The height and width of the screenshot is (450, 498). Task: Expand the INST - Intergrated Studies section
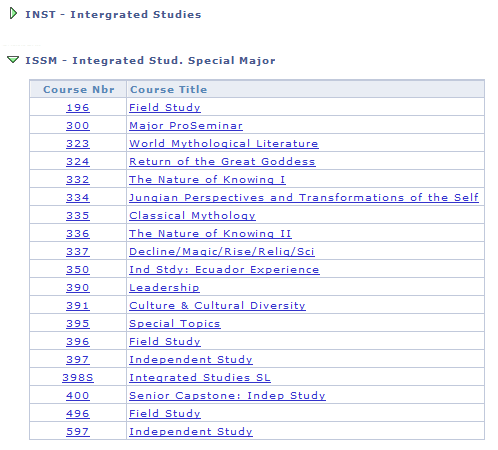(x=13, y=14)
